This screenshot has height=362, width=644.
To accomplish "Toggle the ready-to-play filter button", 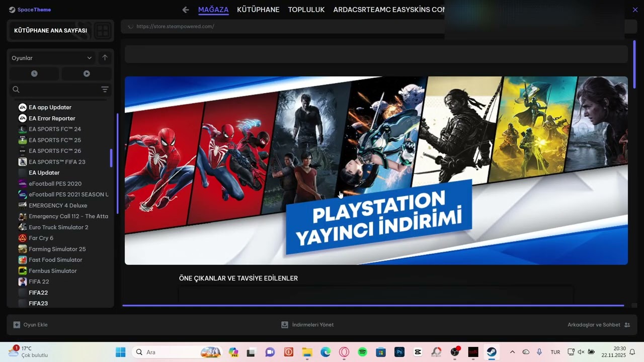I will pos(87,73).
